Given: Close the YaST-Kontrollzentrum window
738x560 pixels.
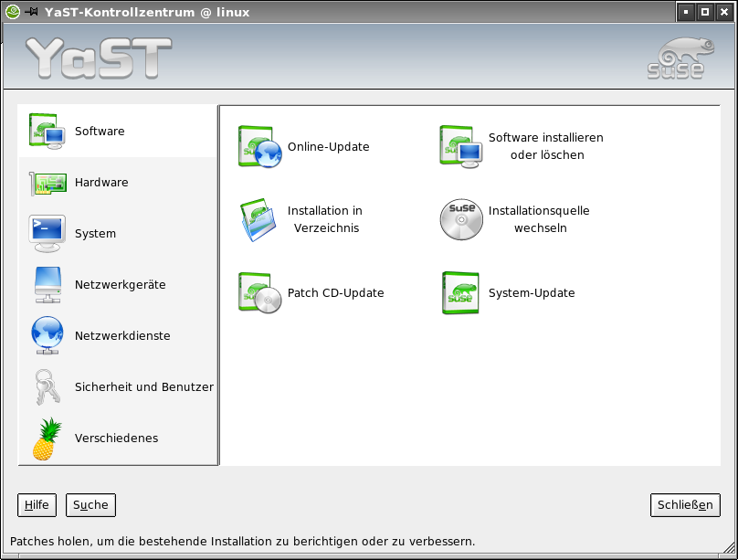Looking at the screenshot, I should [724, 12].
